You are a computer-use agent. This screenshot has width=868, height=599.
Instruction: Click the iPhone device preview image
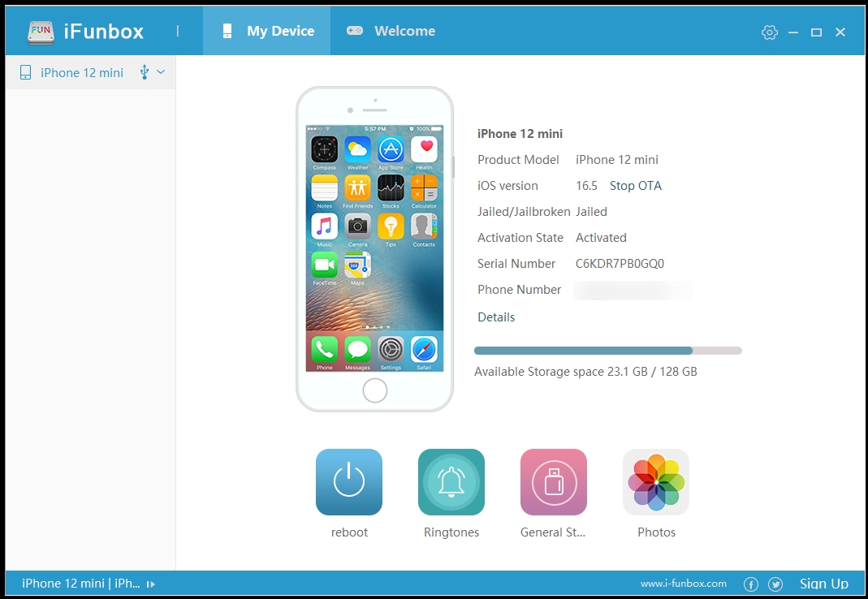pos(375,248)
